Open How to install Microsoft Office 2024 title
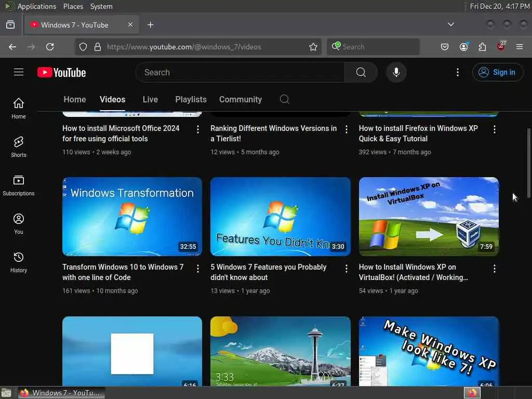The image size is (532, 399). [121, 134]
